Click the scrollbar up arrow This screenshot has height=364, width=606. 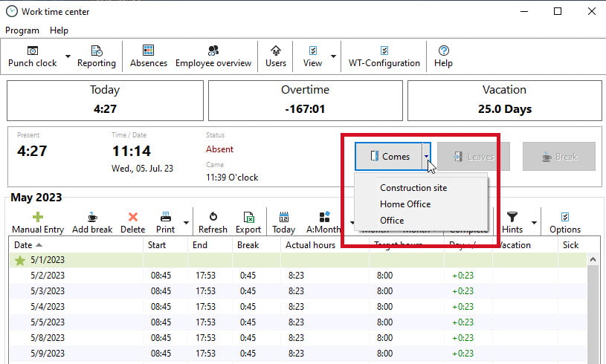tap(593, 260)
